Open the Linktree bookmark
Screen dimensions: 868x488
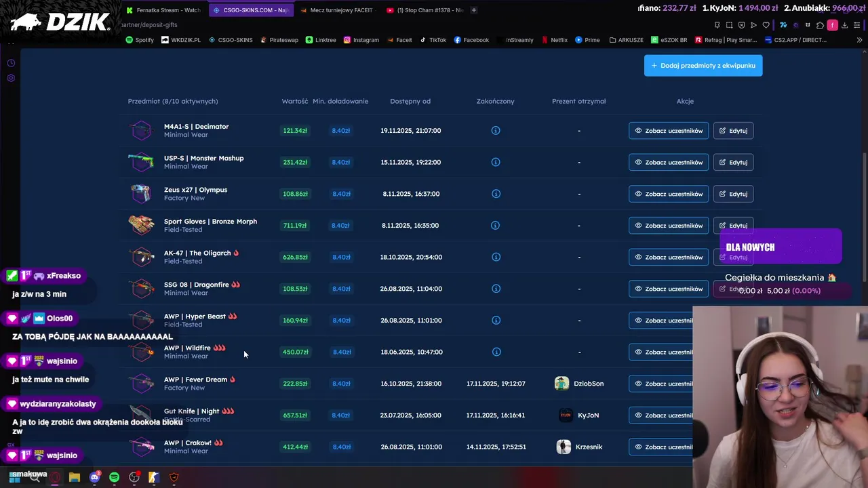pos(321,40)
